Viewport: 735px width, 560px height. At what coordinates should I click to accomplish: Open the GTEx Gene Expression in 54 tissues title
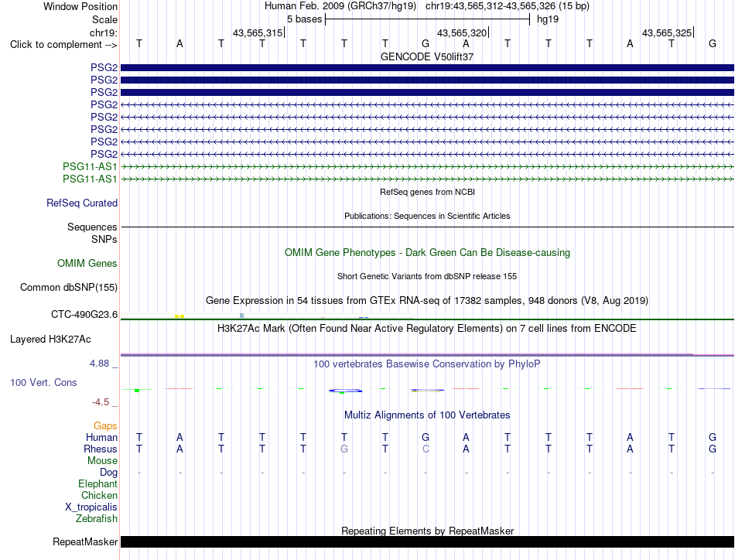[x=427, y=300]
